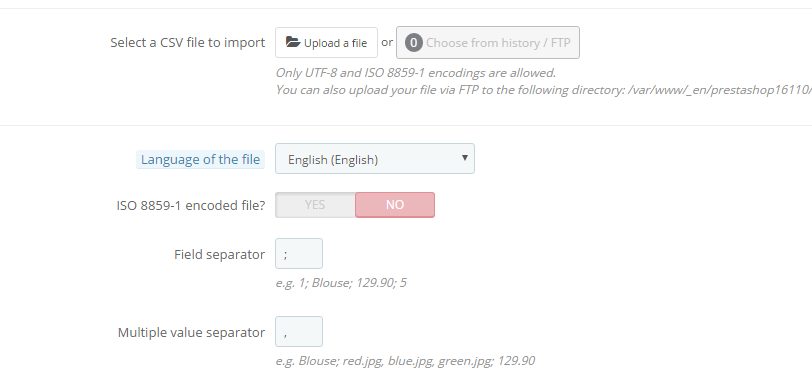Open the English (English) language dropdown
The height and width of the screenshot is (385, 812).
(374, 159)
